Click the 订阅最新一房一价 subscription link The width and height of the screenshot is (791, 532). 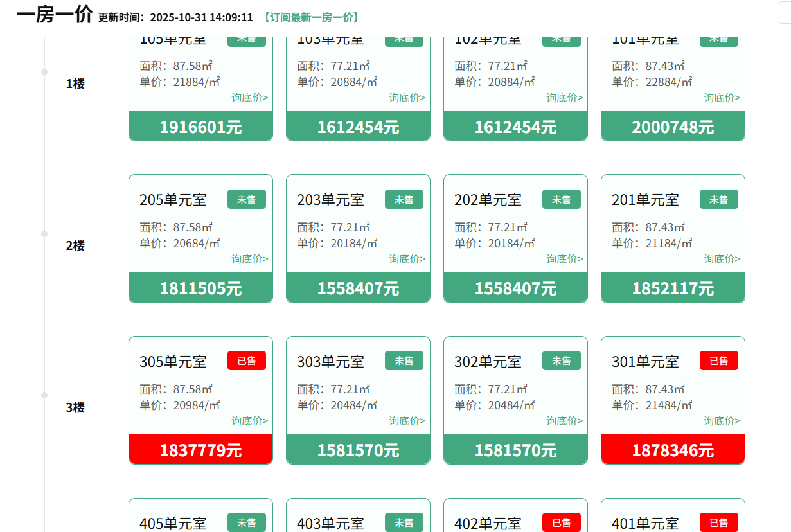pos(311,17)
